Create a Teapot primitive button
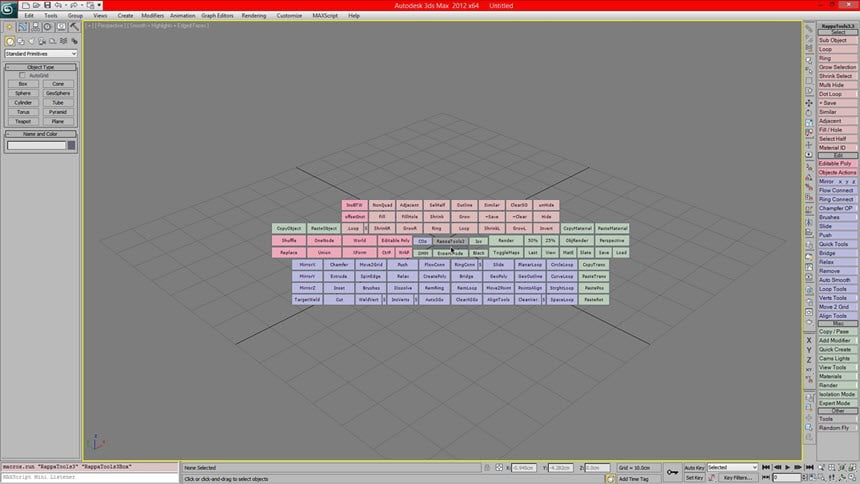The width and height of the screenshot is (860, 484). point(23,121)
